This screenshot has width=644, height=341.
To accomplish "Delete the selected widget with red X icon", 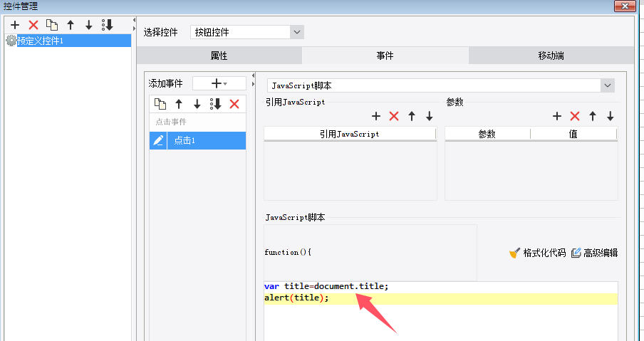I will click(x=33, y=25).
